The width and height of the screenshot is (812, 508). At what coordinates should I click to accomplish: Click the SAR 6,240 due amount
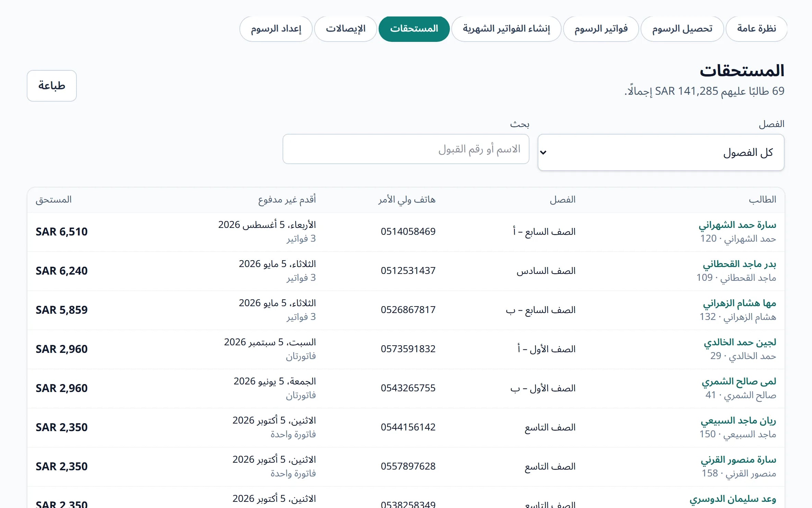tap(62, 271)
